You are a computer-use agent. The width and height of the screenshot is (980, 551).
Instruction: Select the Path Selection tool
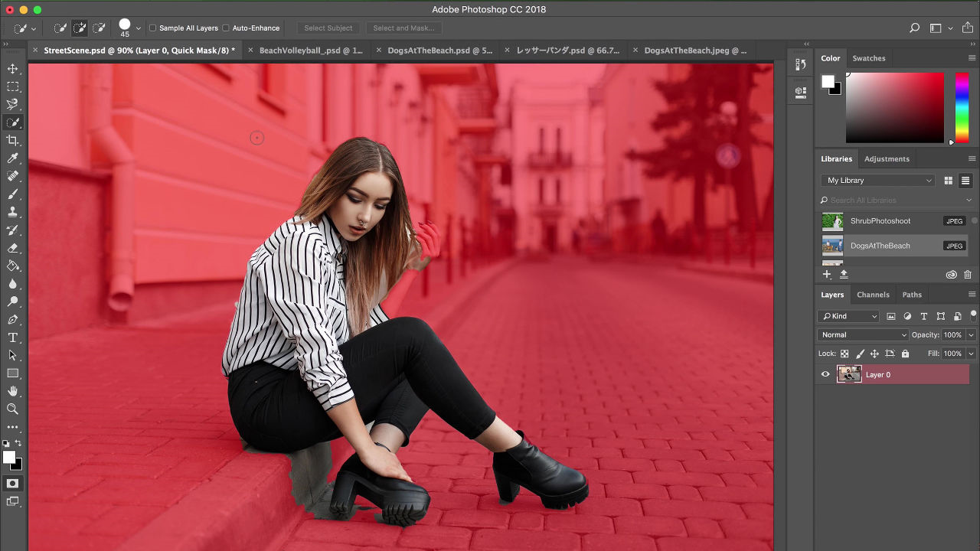(x=13, y=356)
